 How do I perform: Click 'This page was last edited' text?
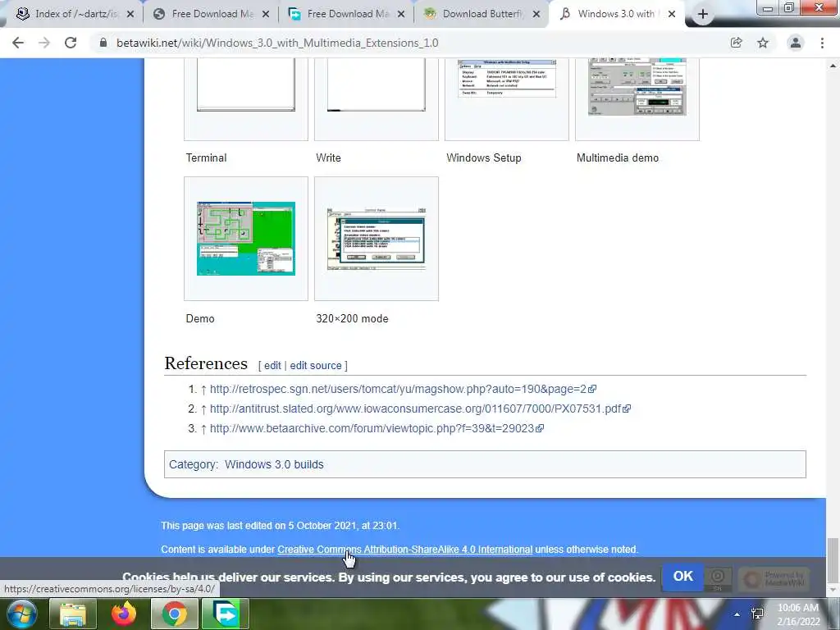click(281, 526)
